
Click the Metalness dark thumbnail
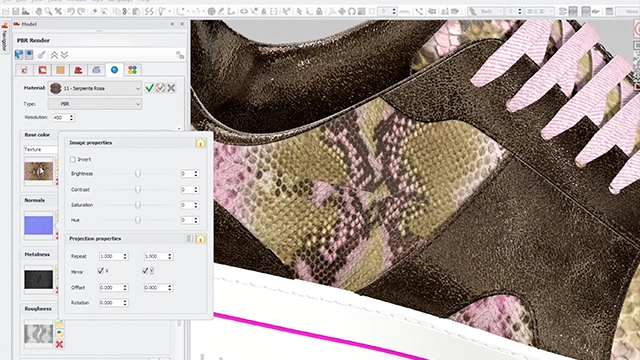tap(39, 280)
